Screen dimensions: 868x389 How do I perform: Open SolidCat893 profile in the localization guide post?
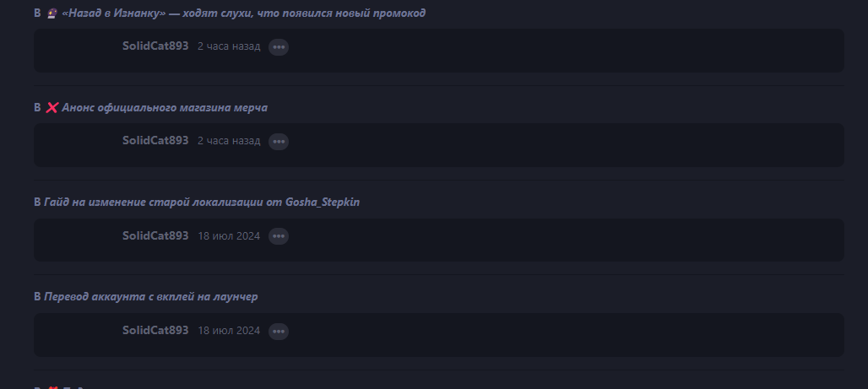pos(155,235)
